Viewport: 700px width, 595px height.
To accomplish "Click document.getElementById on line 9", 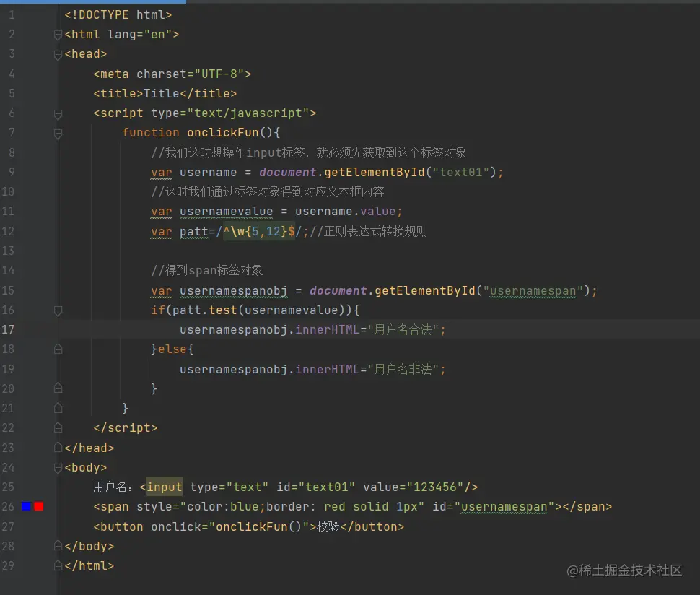I will pyautogui.click(x=342, y=172).
